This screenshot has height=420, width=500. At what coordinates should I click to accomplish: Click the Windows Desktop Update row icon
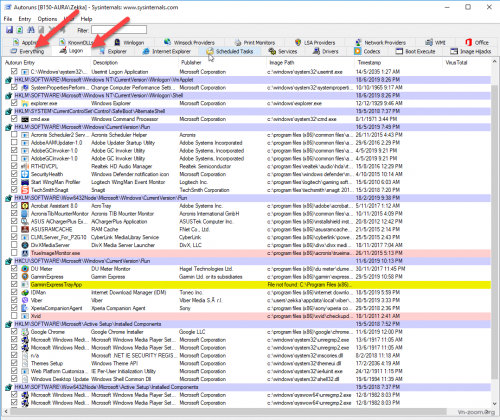25,379
